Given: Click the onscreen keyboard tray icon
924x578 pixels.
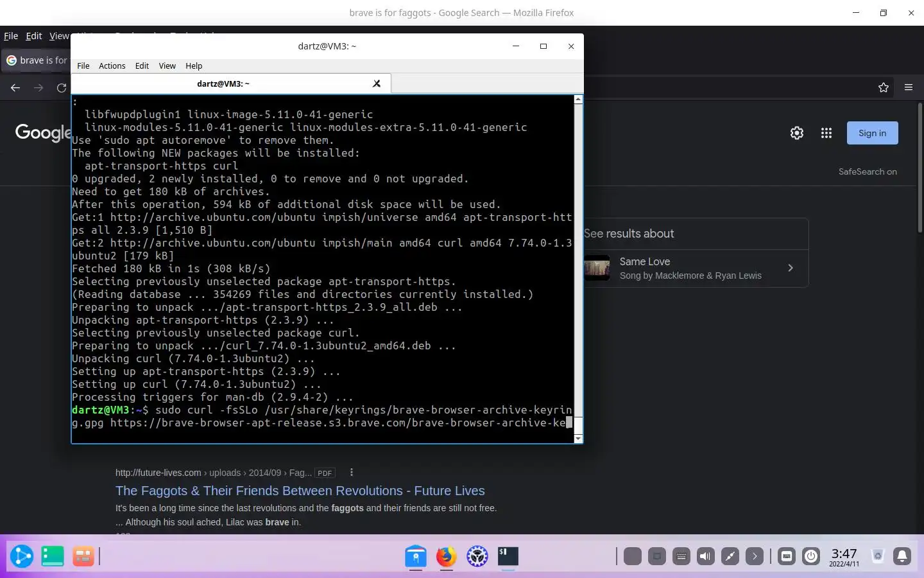Looking at the screenshot, I should [x=681, y=556].
